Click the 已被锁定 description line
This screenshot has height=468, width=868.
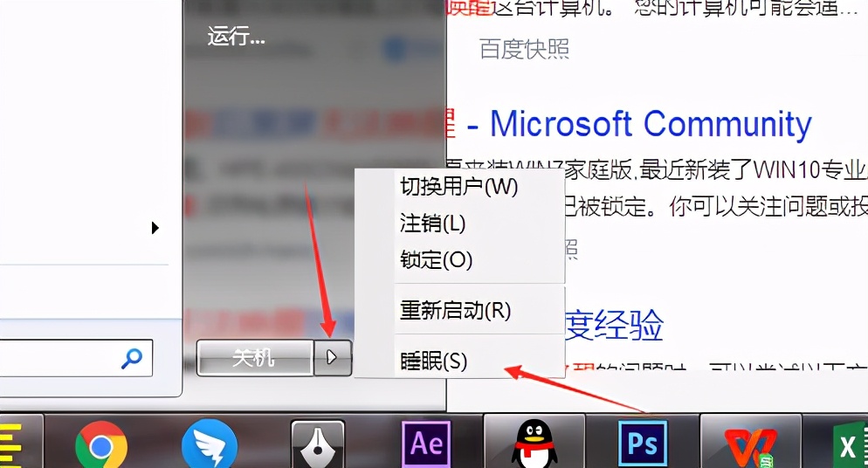[x=716, y=207]
